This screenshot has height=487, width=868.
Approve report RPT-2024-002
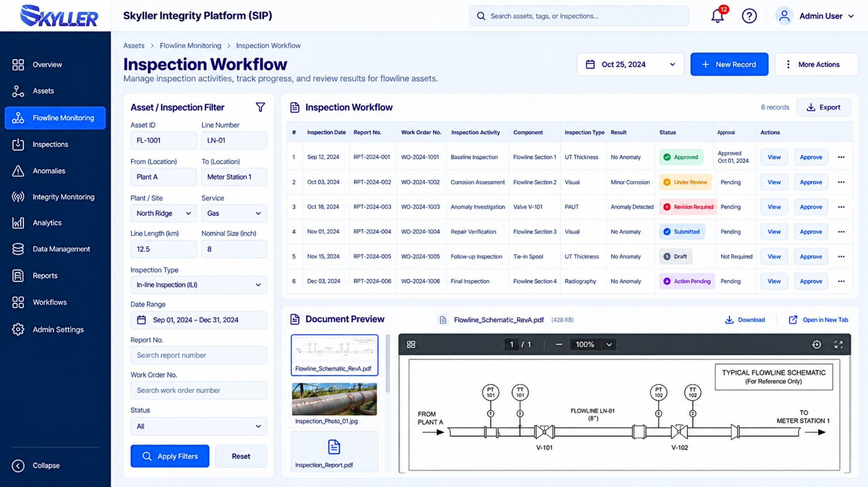[811, 182]
